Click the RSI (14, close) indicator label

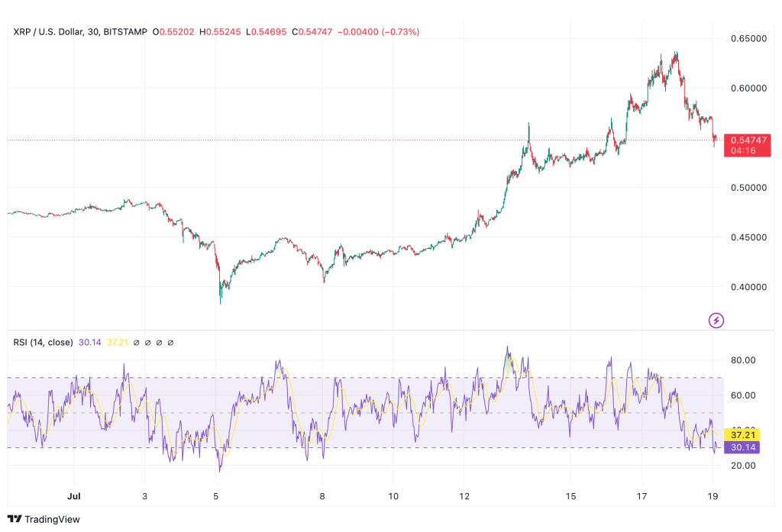tap(43, 343)
